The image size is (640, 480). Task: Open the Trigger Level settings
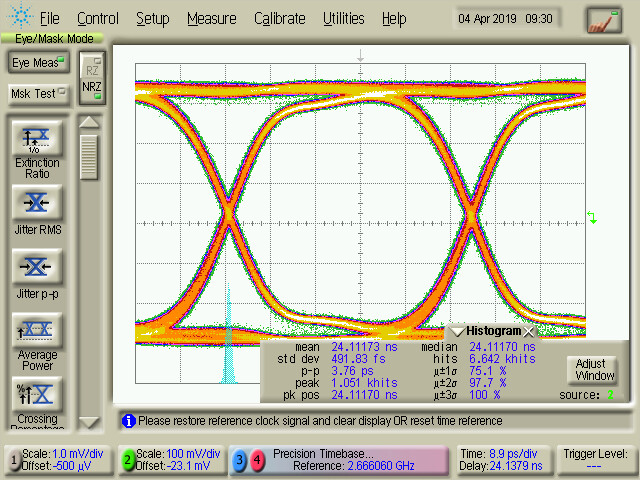click(x=595, y=460)
